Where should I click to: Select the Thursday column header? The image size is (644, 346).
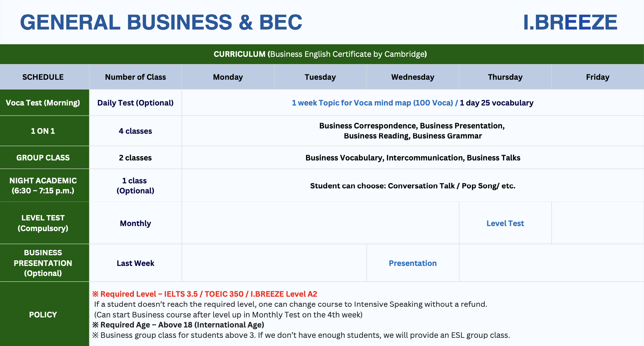click(505, 77)
